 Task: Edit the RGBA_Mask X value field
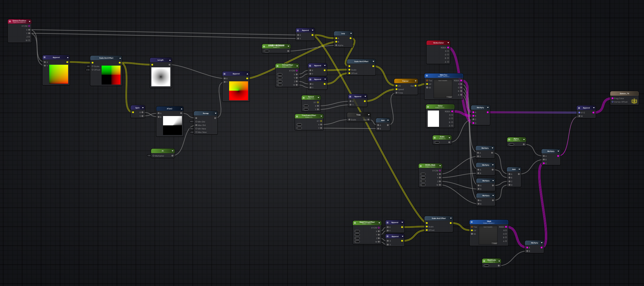coord(423,174)
